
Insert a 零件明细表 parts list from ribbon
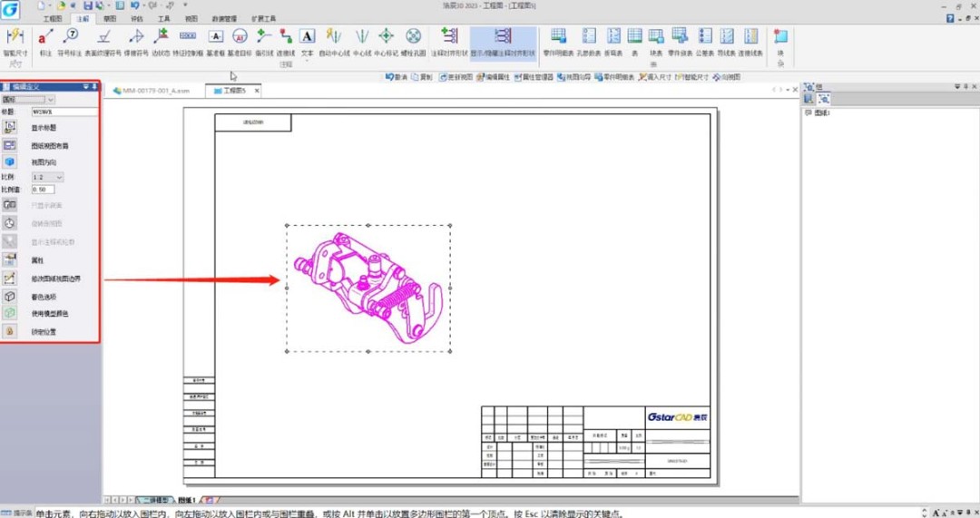point(558,38)
